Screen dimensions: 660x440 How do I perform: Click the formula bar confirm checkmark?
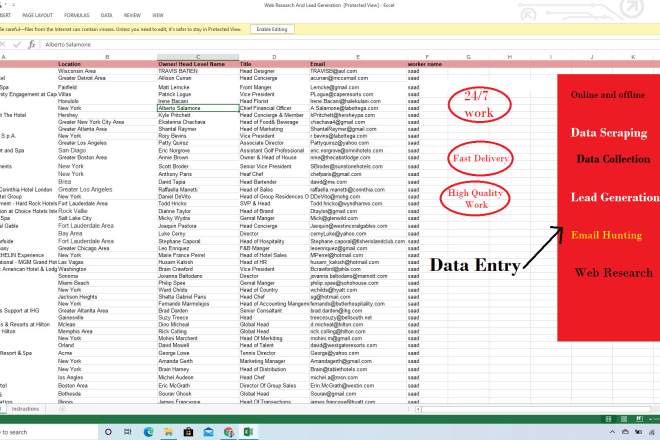point(17,44)
